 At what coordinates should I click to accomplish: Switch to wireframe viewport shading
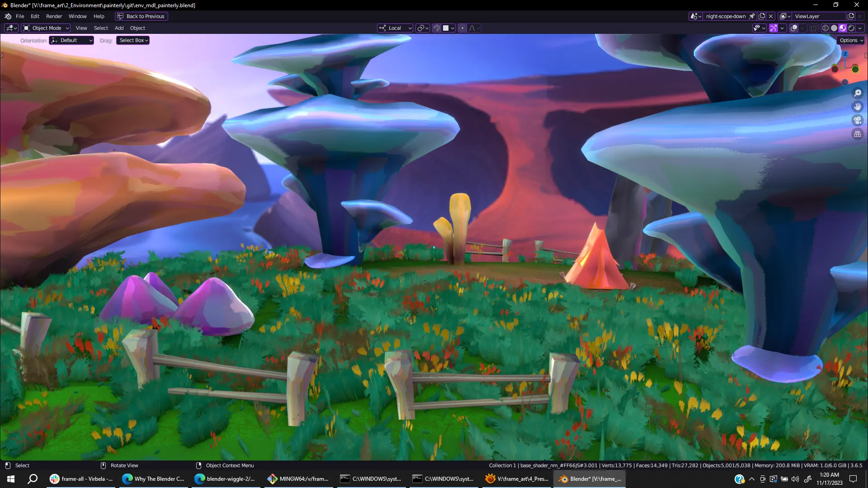point(825,28)
